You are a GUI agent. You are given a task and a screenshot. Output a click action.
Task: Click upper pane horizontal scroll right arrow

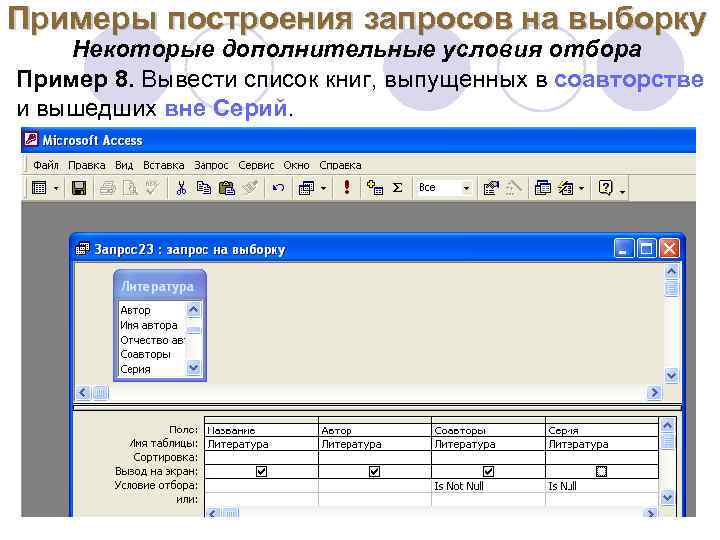pos(654,393)
